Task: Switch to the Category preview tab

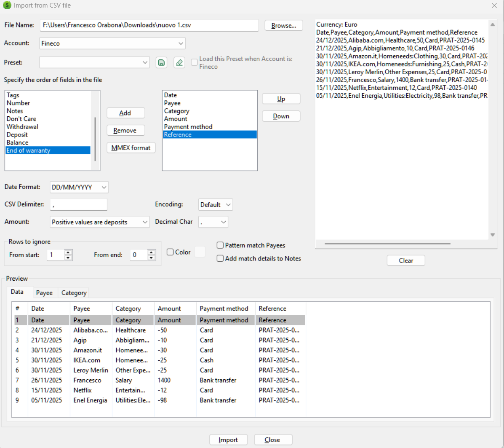Action: click(73, 292)
